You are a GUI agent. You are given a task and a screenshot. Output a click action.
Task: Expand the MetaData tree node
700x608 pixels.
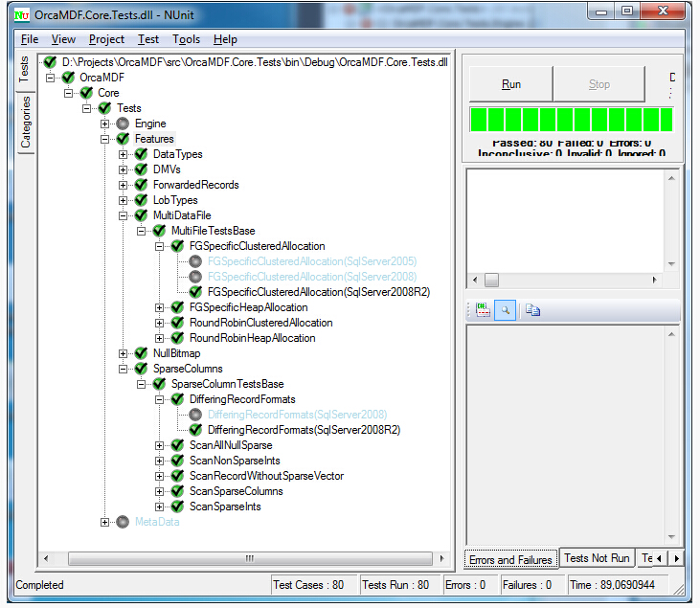[x=105, y=522]
